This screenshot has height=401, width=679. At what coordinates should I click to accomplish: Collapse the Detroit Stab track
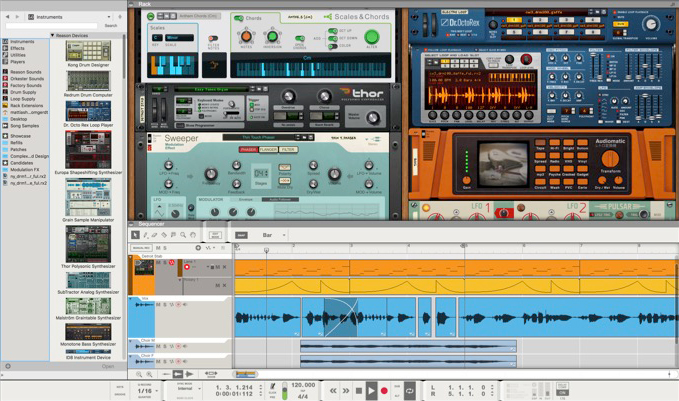point(131,256)
